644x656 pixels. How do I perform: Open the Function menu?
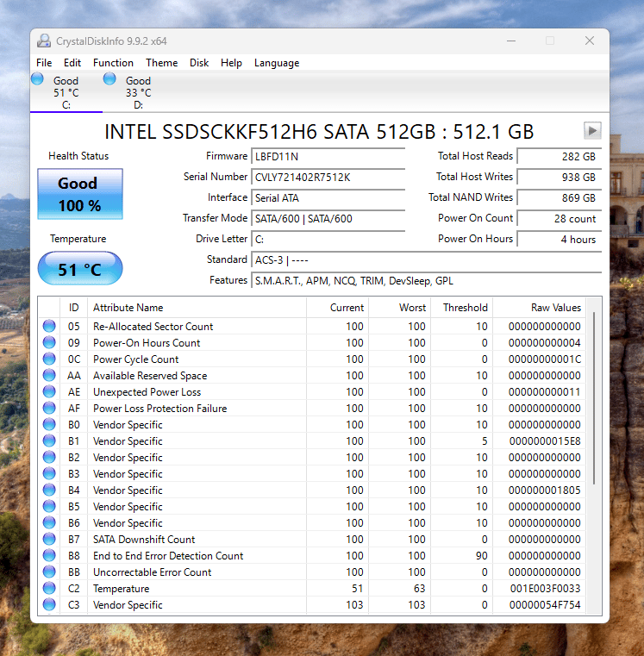(113, 63)
